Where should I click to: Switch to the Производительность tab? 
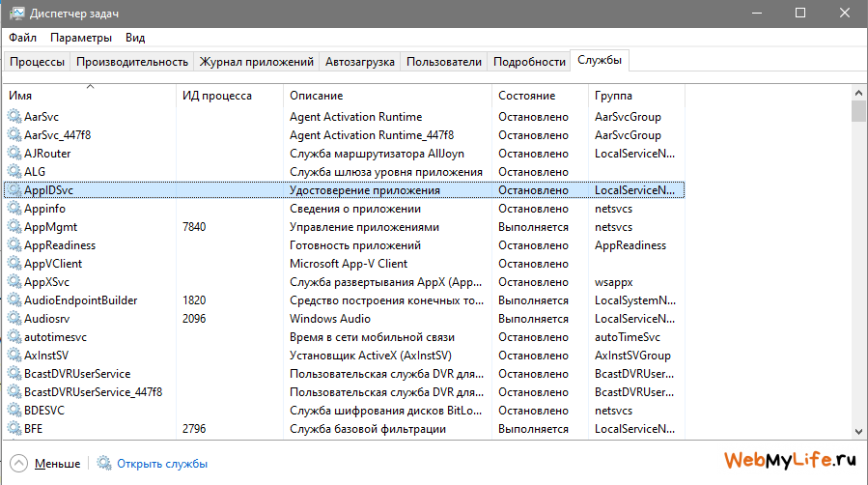click(x=131, y=62)
